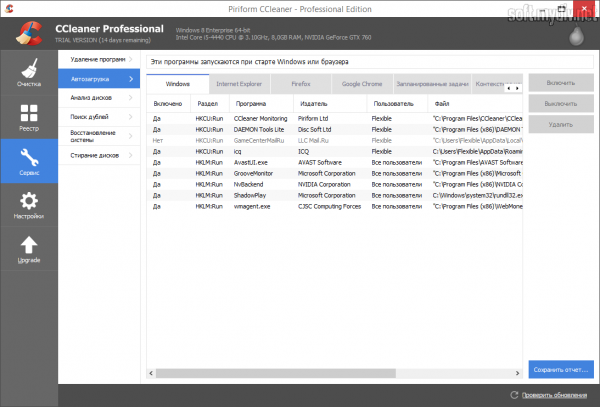Click chevron next to Удаление программ
The height and width of the screenshot is (407, 600).
click(131, 59)
